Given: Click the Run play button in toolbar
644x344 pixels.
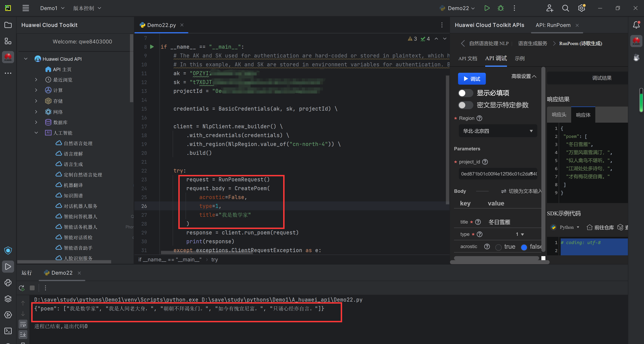Looking at the screenshot, I should tap(487, 8).
